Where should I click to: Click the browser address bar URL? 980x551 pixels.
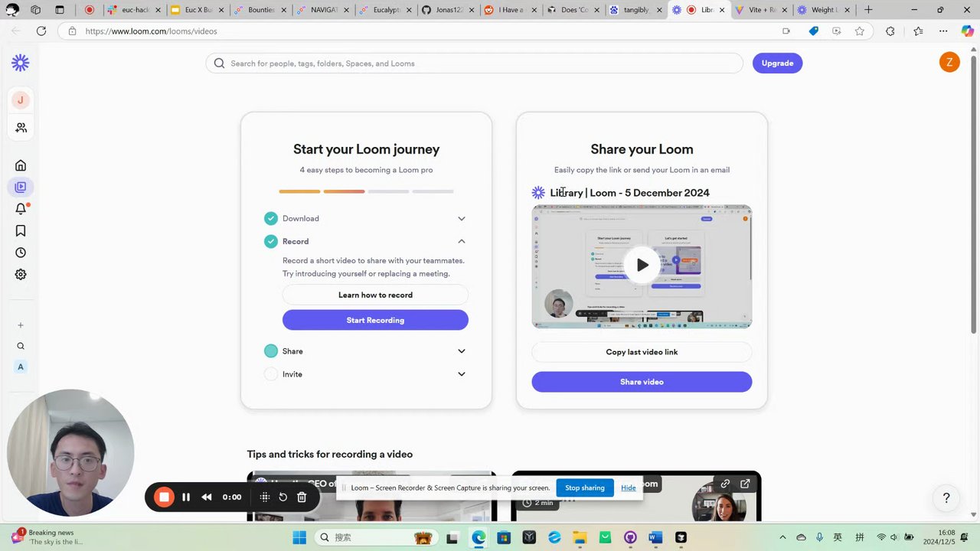point(151,31)
